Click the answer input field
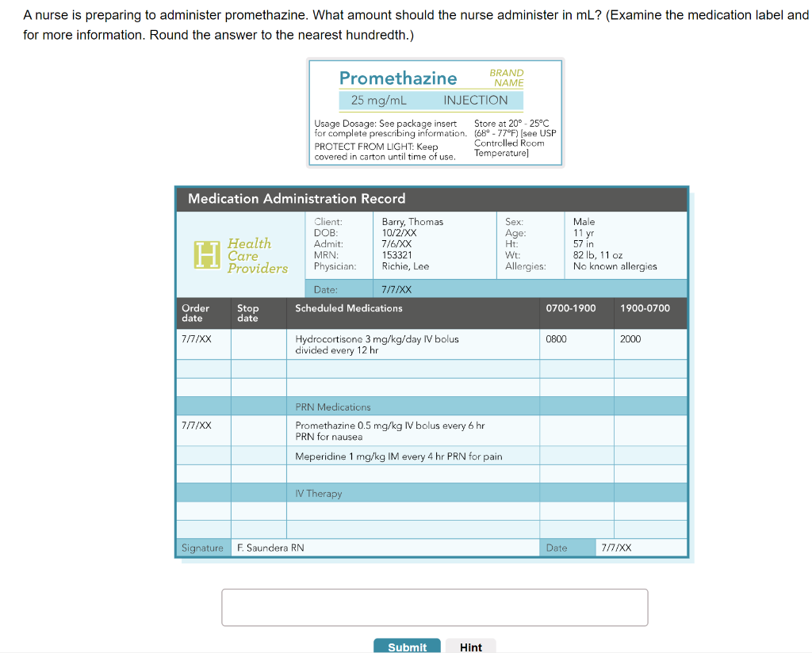The image size is (812, 653). point(435,608)
